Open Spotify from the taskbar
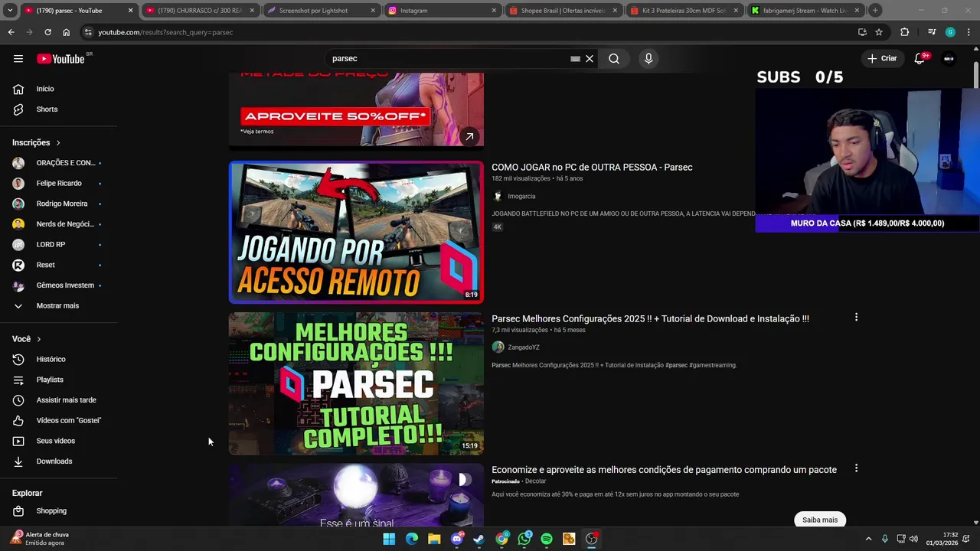Viewport: 980px width, 551px height. [547, 539]
